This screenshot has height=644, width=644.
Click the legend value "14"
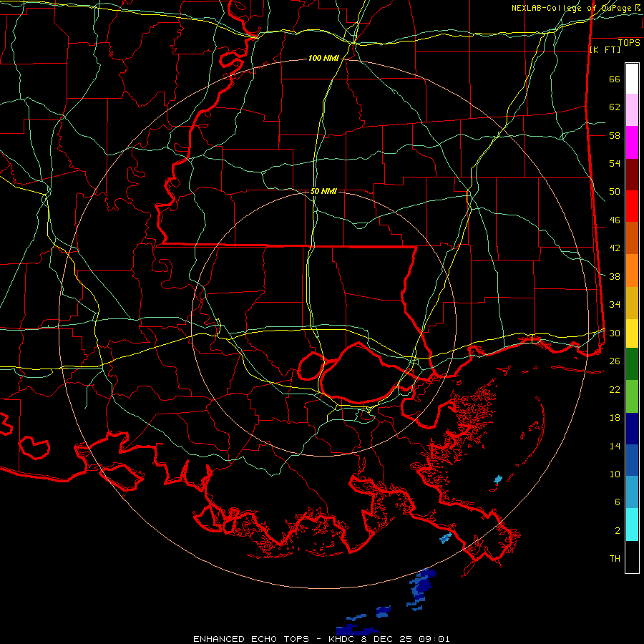click(x=615, y=446)
